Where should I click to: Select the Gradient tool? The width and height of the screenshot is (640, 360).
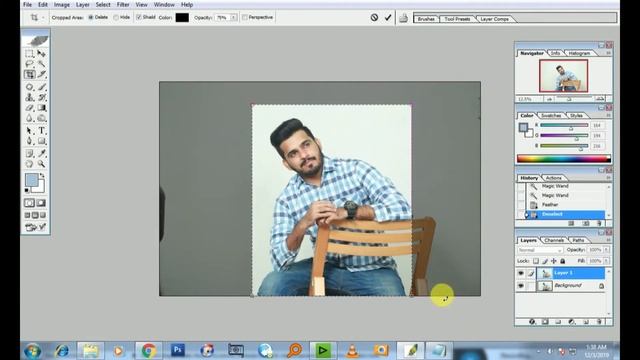[41, 108]
